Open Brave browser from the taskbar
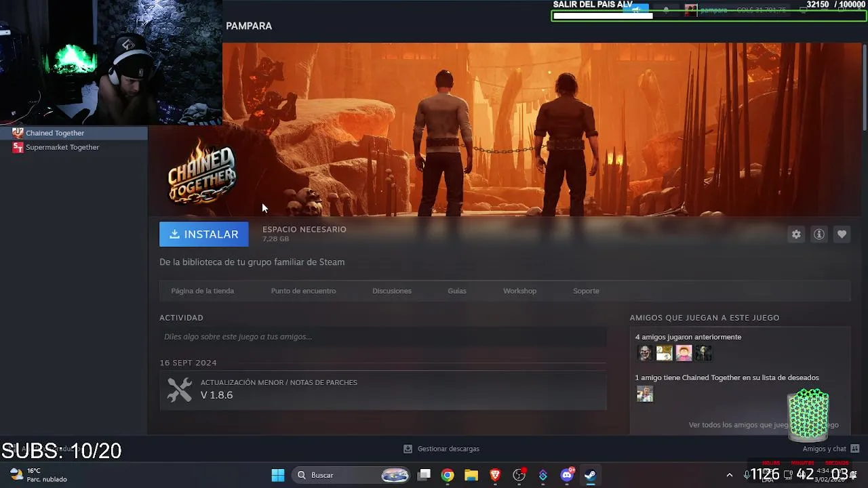This screenshot has width=868, height=488. tap(495, 475)
